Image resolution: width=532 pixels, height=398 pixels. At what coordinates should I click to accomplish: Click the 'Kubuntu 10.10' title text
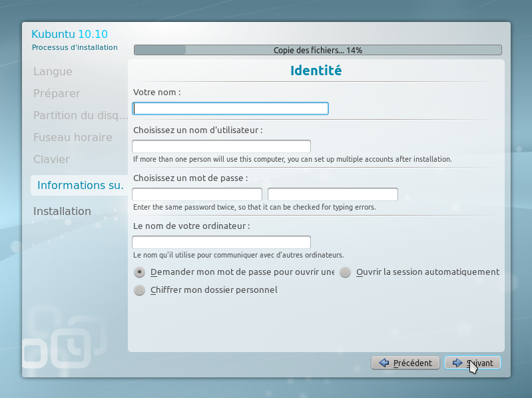[69, 34]
